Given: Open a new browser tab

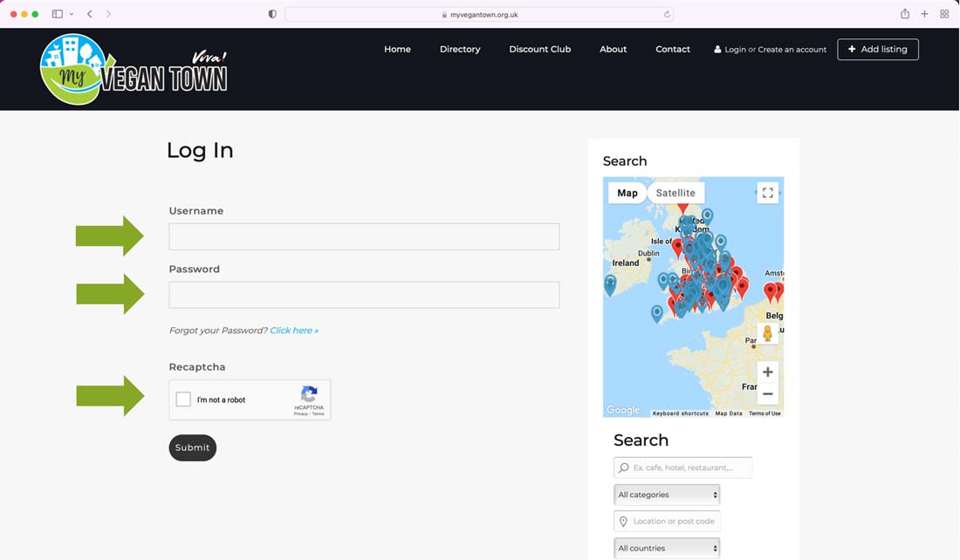Looking at the screenshot, I should tap(924, 14).
